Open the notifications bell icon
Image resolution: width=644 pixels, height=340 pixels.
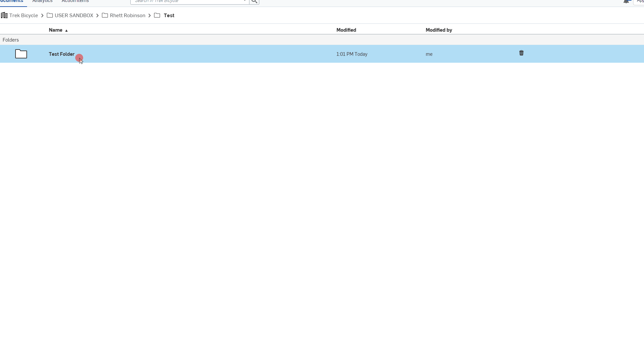click(626, 1)
